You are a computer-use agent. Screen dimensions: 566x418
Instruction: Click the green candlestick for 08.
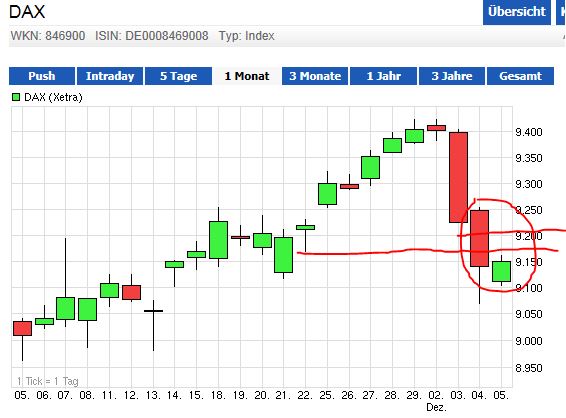coord(87,309)
